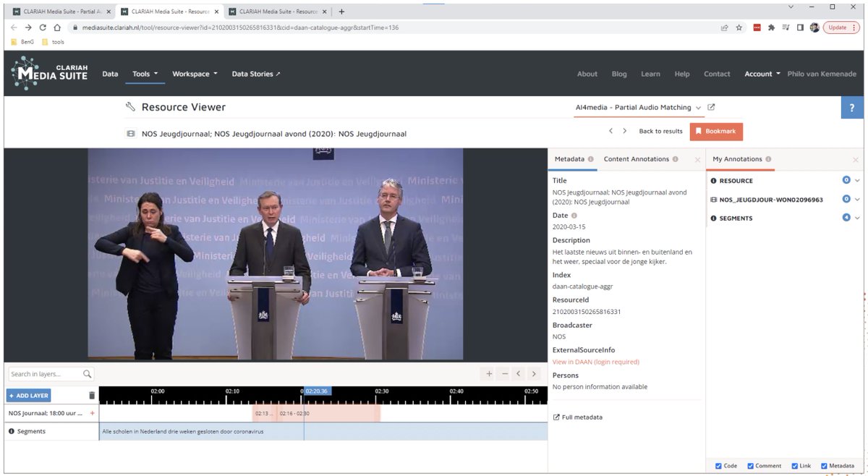Open project in new window icon next to AI4media
Viewport: 868px width, 476px height.
[x=711, y=107]
